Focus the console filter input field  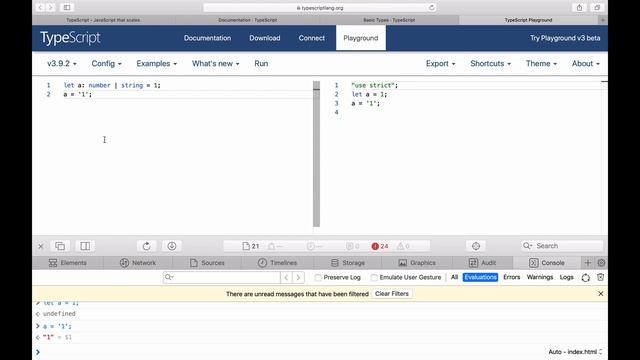[x=222, y=278]
